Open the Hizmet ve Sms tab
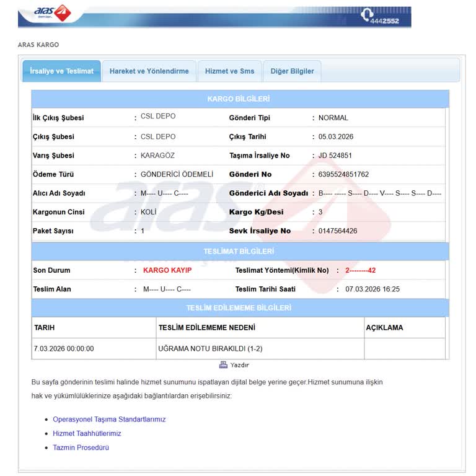The width and height of the screenshot is (476, 476). (229, 71)
